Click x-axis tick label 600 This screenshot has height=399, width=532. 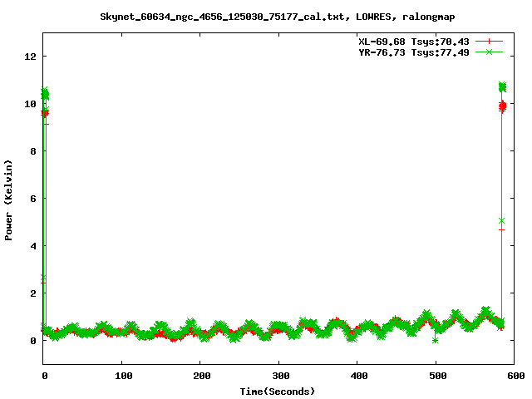[x=515, y=376]
